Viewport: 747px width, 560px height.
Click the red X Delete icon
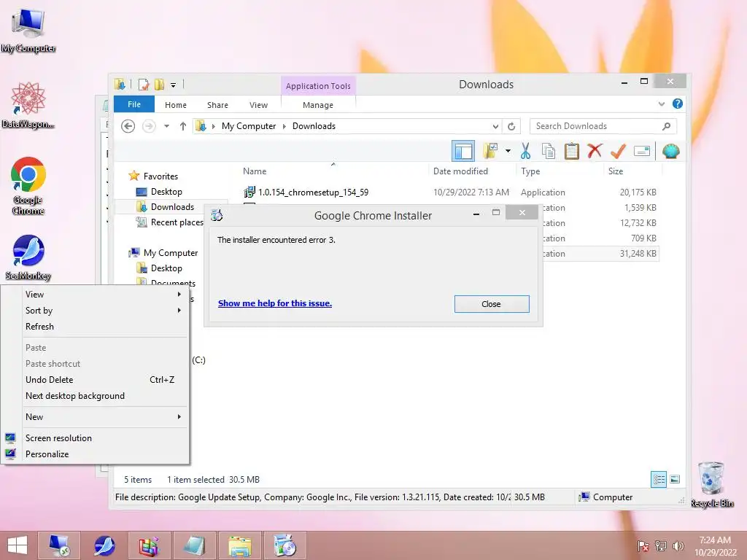tap(594, 152)
